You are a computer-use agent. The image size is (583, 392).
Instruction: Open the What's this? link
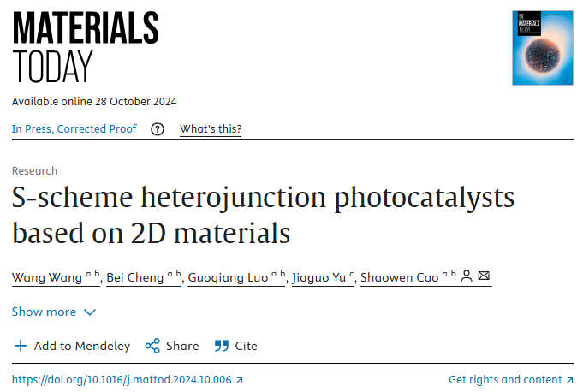click(211, 129)
